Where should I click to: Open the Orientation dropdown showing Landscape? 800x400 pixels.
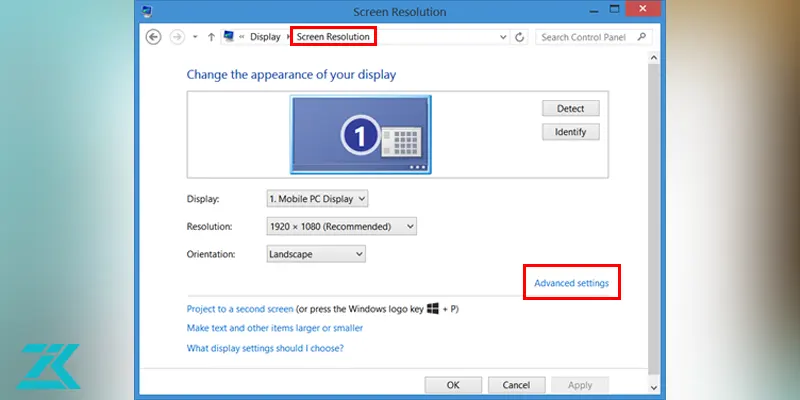click(316, 254)
